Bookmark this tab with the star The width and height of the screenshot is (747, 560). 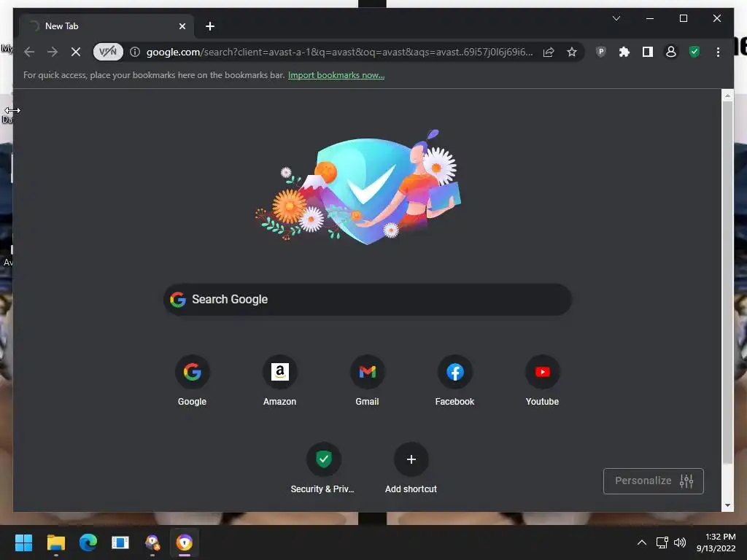(x=572, y=52)
